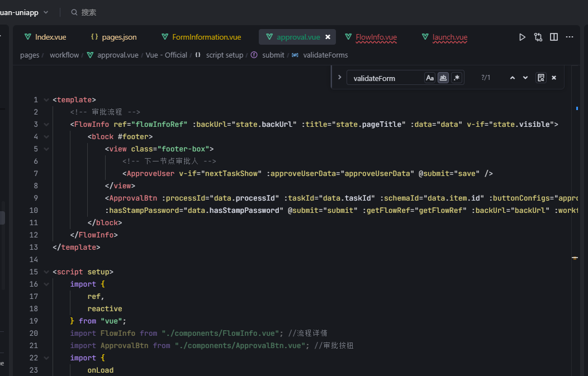The height and width of the screenshot is (376, 588).
Task: Toggle Find in Selection button
Action: point(540,78)
